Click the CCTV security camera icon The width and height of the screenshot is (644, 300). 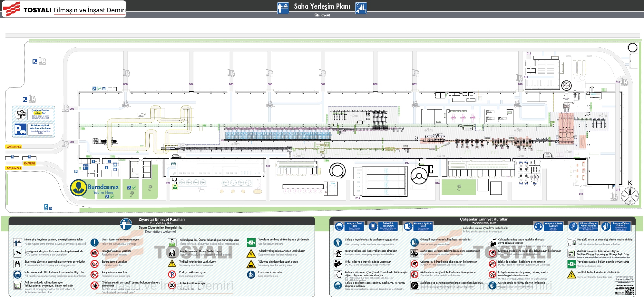(17, 253)
